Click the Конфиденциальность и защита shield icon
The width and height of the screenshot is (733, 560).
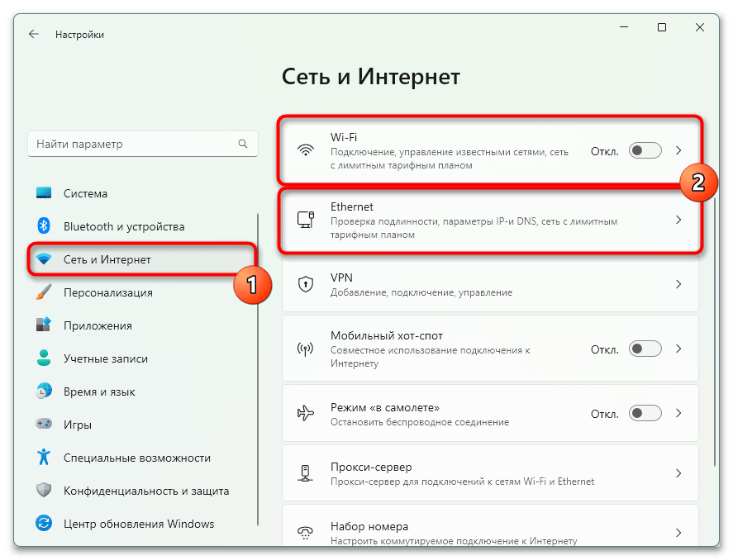[x=44, y=491]
